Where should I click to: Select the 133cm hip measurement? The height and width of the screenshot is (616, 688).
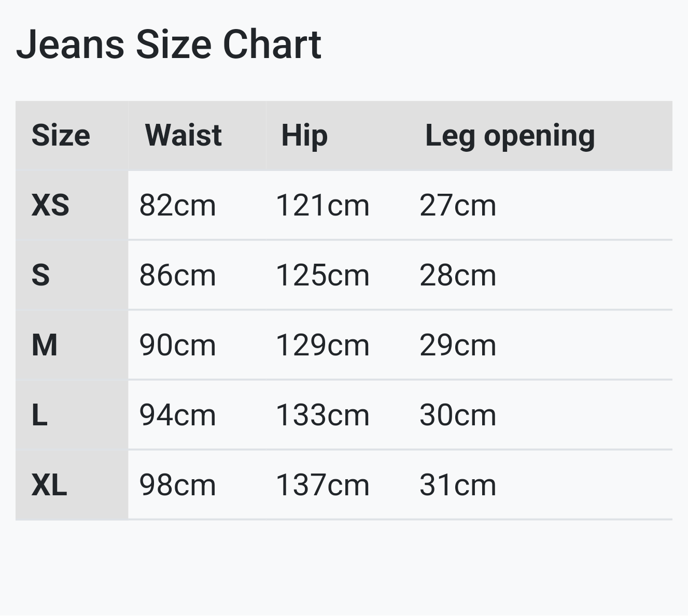(322, 415)
